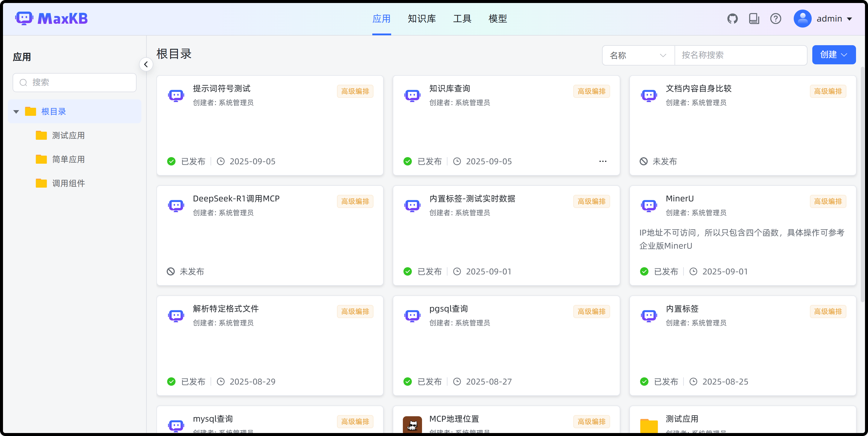This screenshot has height=436, width=868.
Task: Open the 文档内容自身比较 application title
Action: [x=698, y=89]
